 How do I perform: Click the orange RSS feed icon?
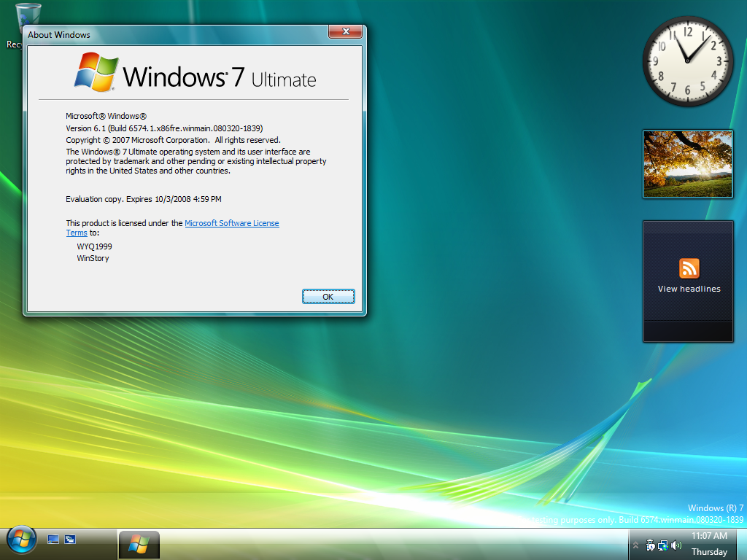click(x=689, y=268)
